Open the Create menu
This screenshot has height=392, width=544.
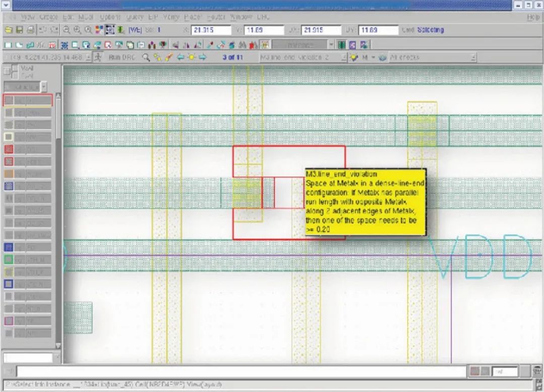tap(48, 17)
